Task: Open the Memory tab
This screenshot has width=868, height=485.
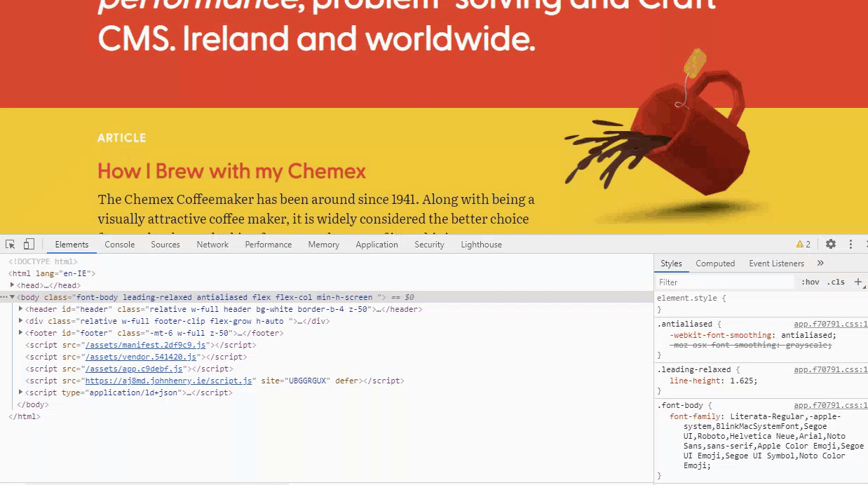Action: coord(324,245)
